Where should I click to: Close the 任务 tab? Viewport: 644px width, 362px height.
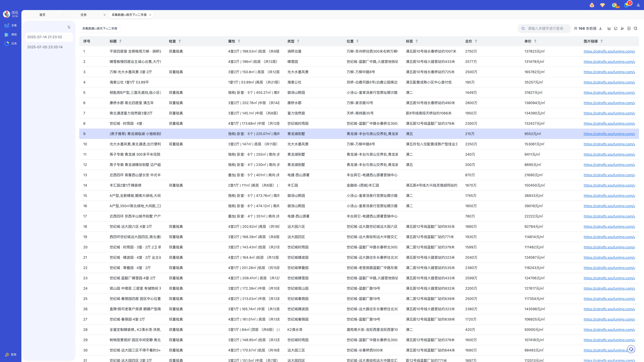[x=105, y=15]
